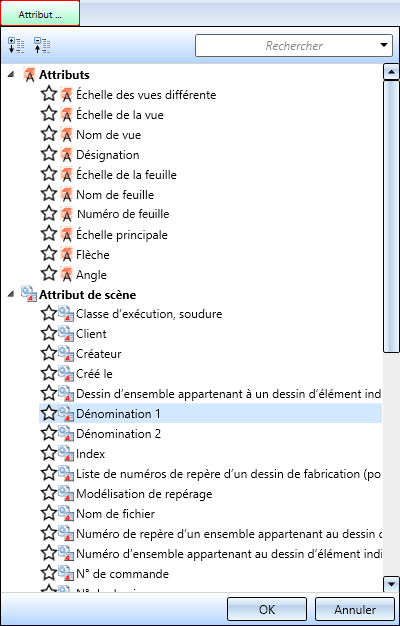Click the attribute icon next to Flèche
The image size is (400, 626).
coord(67,254)
